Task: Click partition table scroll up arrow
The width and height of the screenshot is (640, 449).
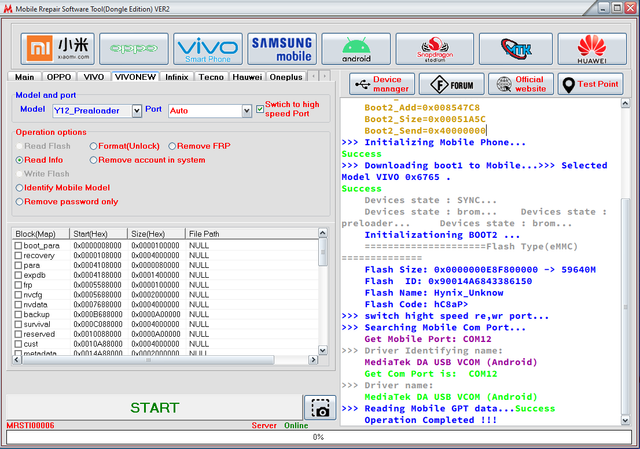Action: pyautogui.click(x=322, y=233)
